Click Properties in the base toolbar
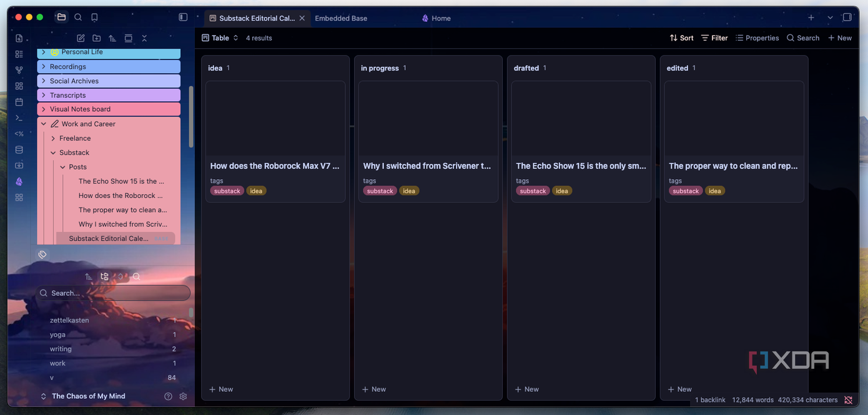This screenshot has height=415, width=868. [757, 38]
